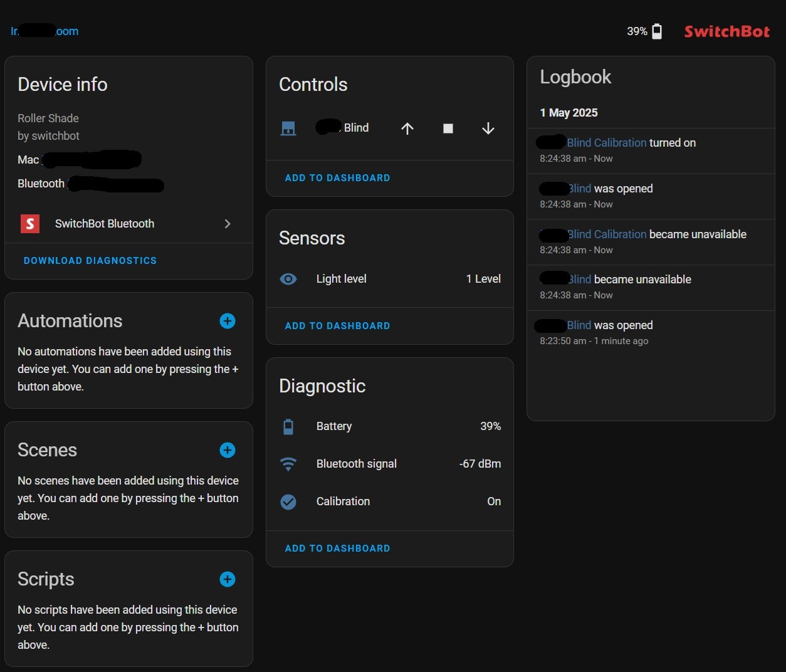Add Diagnostic card to dashboard

(337, 549)
